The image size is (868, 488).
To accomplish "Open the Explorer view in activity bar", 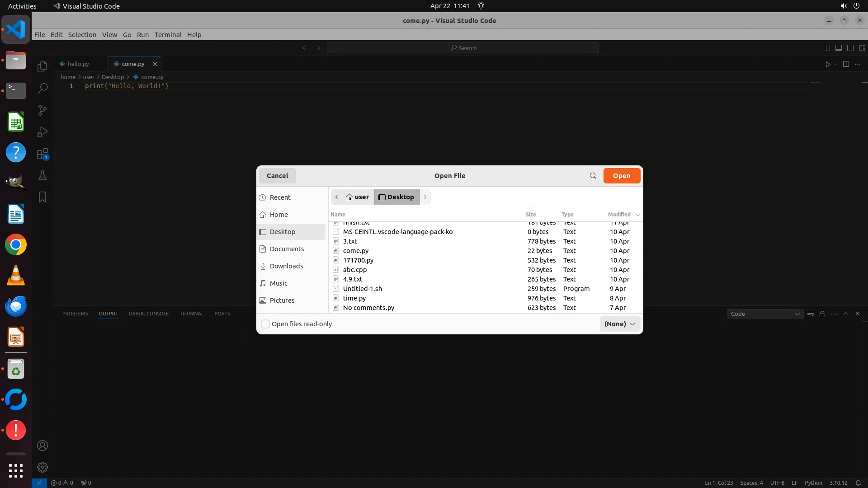I will (42, 67).
